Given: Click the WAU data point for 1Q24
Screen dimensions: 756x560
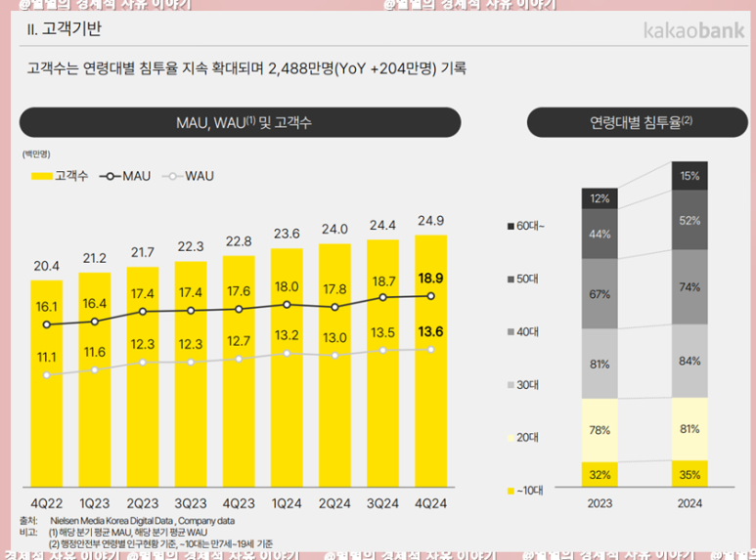Looking at the screenshot, I should click(287, 353).
